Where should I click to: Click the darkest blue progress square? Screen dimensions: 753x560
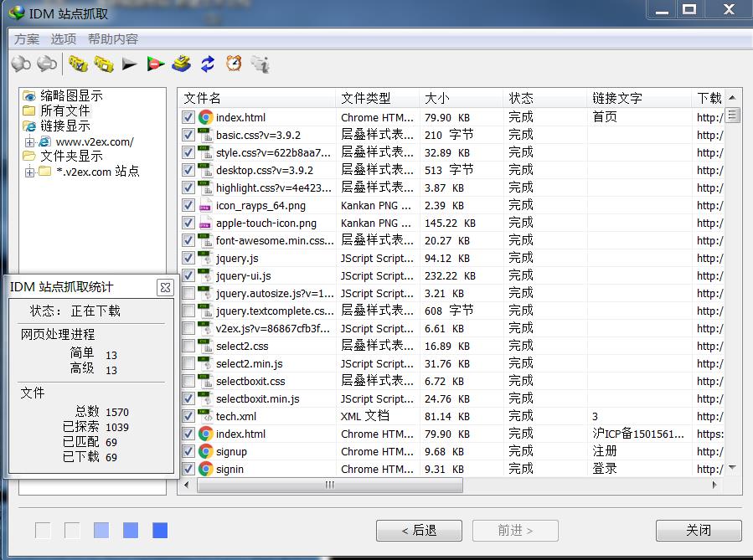(160, 530)
